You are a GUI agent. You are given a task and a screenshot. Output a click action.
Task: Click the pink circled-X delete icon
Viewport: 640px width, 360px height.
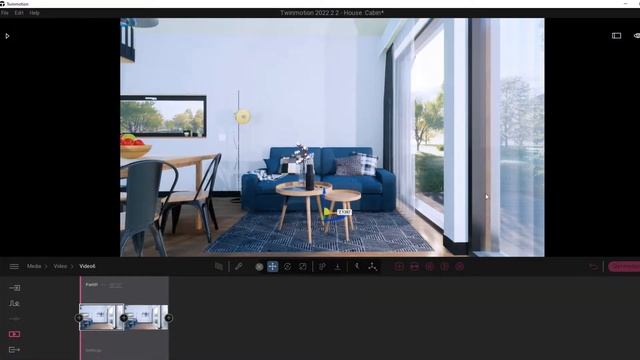[x=460, y=267]
